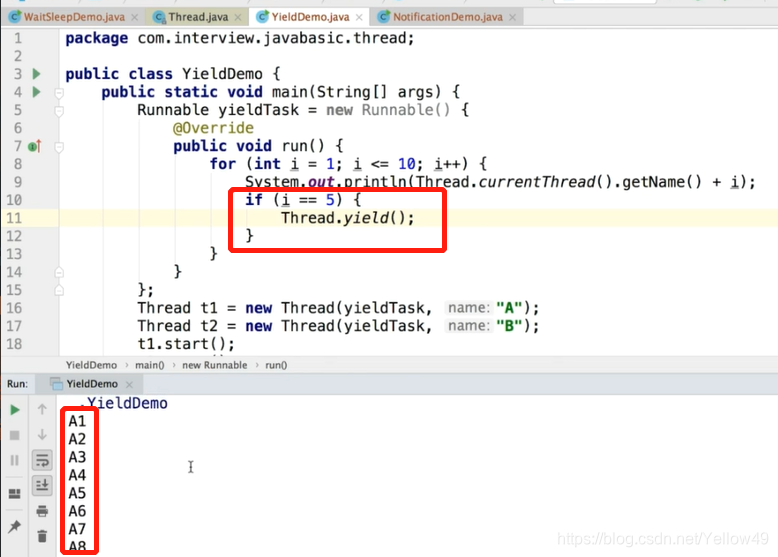Viewport: 778px width, 557px height.
Task: Click the package declaration on line 1
Action: [240, 38]
